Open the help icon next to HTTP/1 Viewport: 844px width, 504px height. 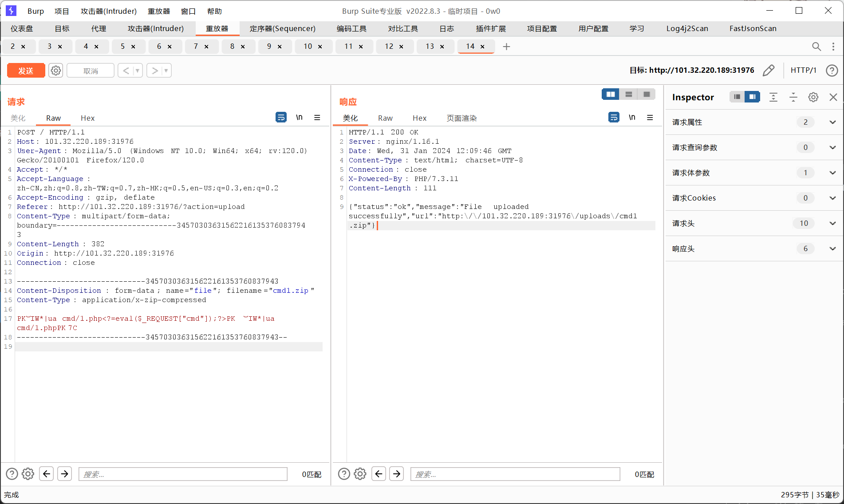pyautogui.click(x=832, y=70)
